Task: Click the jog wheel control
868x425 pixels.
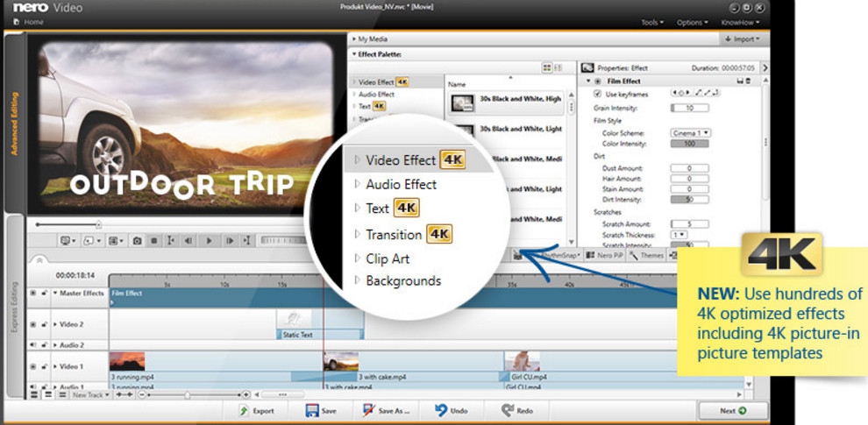Action: click(x=282, y=241)
